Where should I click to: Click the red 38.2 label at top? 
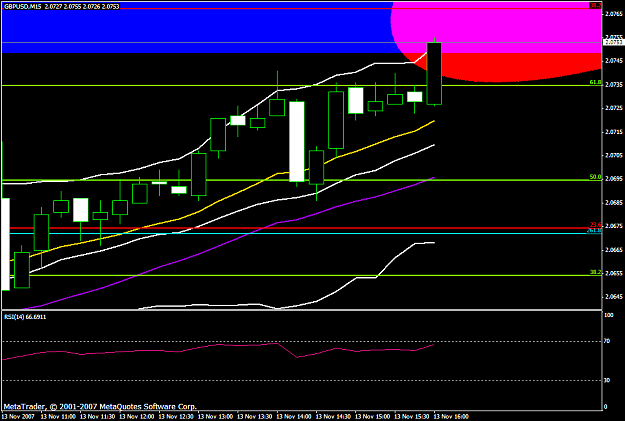pyautogui.click(x=596, y=5)
